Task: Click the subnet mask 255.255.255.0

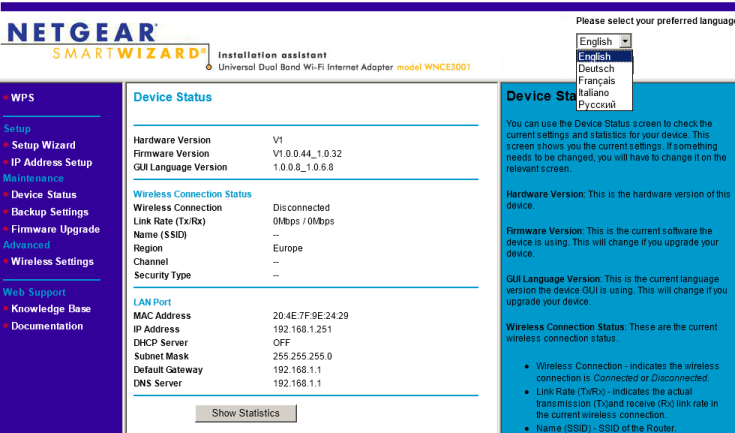Action: pyautogui.click(x=302, y=357)
